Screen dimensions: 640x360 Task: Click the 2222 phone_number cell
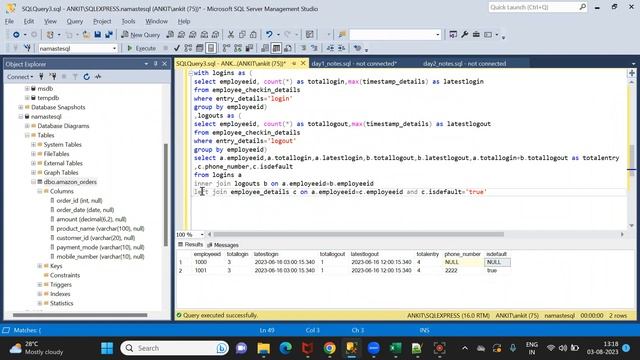pos(463,270)
